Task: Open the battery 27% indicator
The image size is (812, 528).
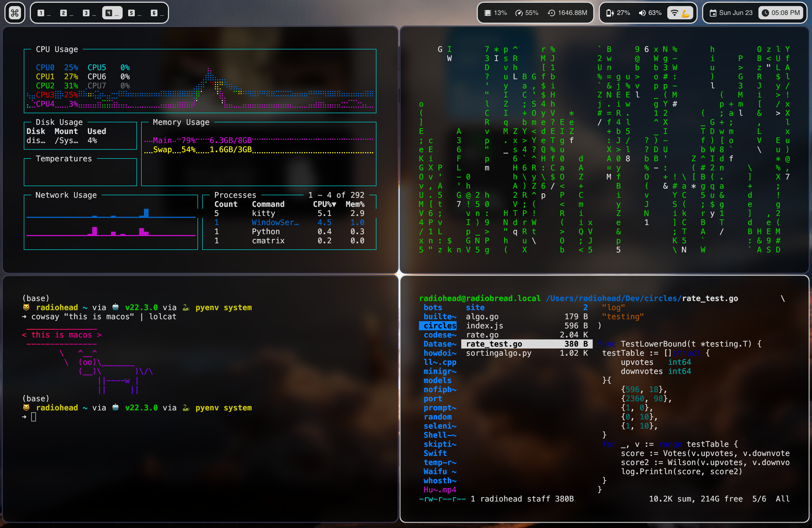Action: point(618,13)
